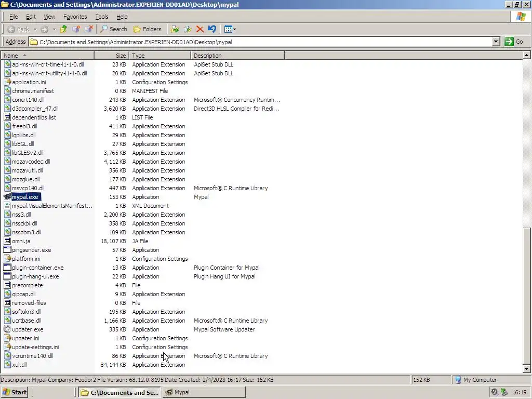The height and width of the screenshot is (399, 532).
Task: Select the pingsender.exe file icon
Action: [7, 250]
